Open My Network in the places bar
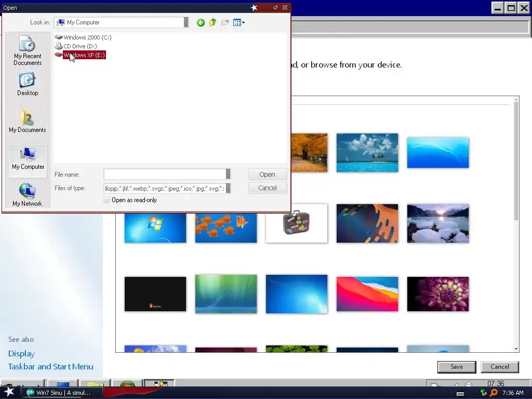532x399 pixels. click(28, 195)
